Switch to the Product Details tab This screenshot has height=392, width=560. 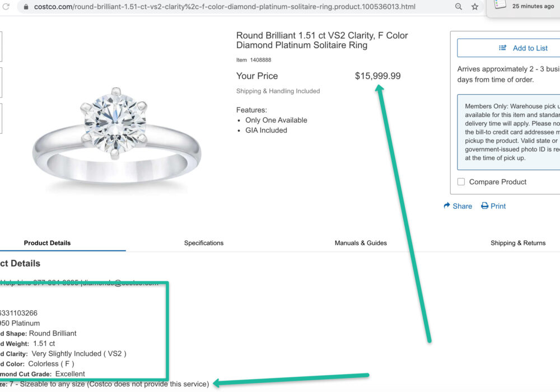point(47,243)
